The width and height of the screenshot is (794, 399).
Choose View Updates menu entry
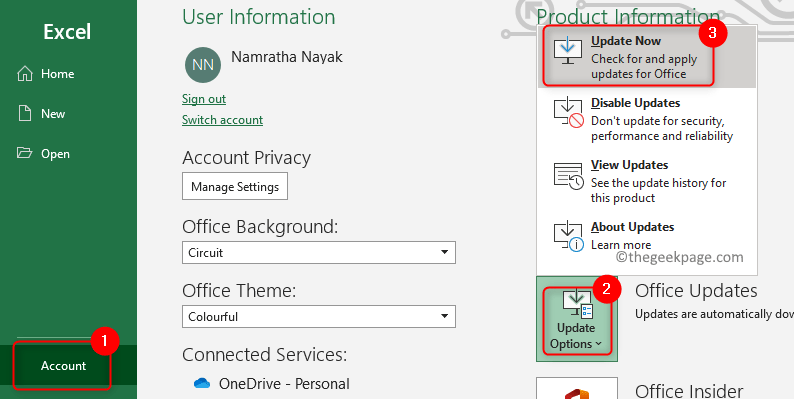(x=647, y=181)
